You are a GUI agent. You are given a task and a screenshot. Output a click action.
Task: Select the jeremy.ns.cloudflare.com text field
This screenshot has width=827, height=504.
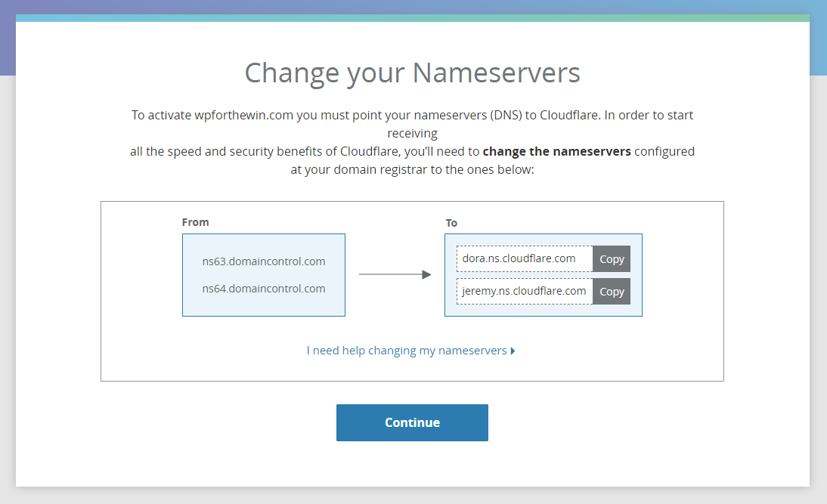tap(525, 292)
